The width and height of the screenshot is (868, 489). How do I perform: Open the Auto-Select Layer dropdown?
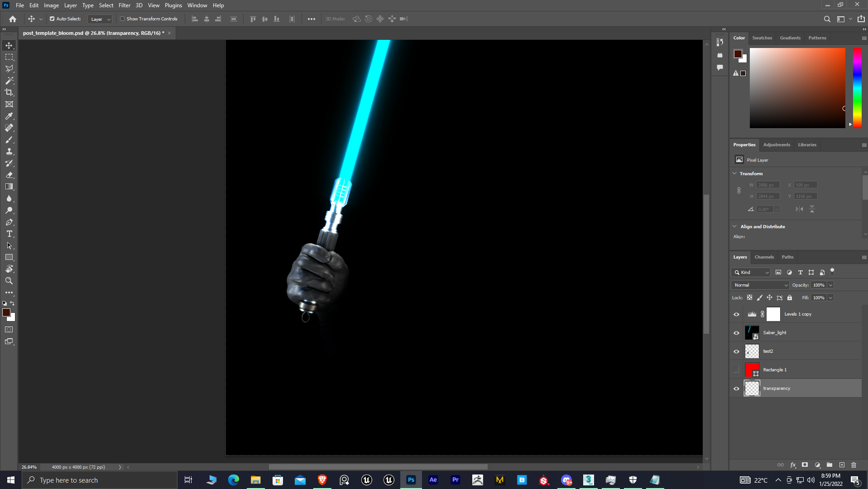(x=100, y=19)
